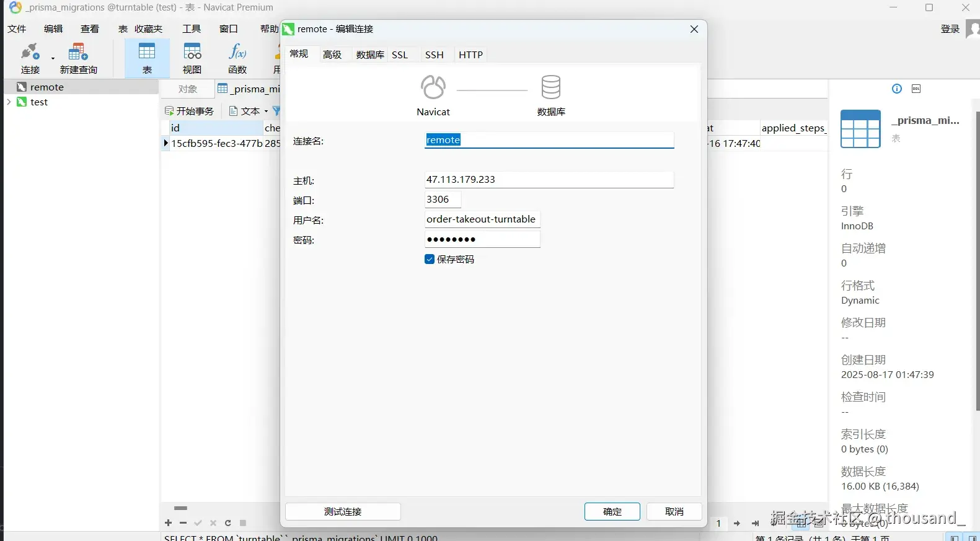Click the add record plus icon
The image size is (980, 541).
pos(169,523)
